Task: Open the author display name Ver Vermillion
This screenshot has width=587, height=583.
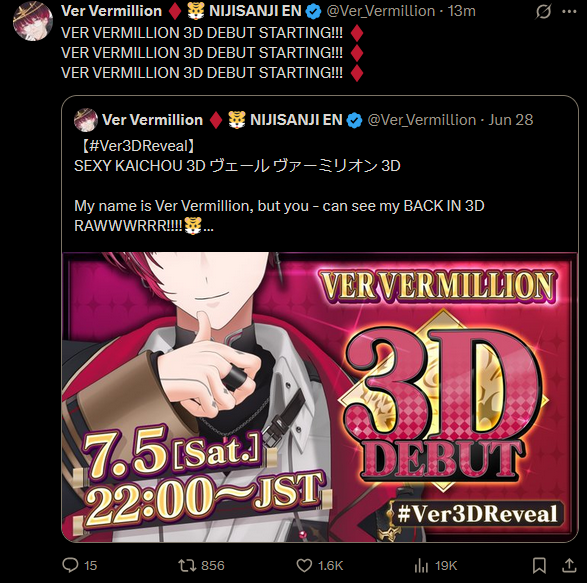Action: coord(111,11)
